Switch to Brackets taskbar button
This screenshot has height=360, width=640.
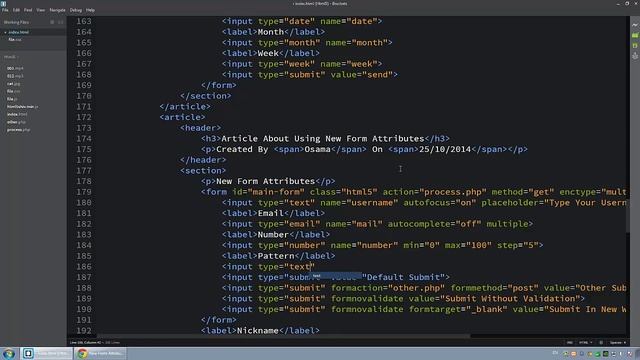click(47, 353)
